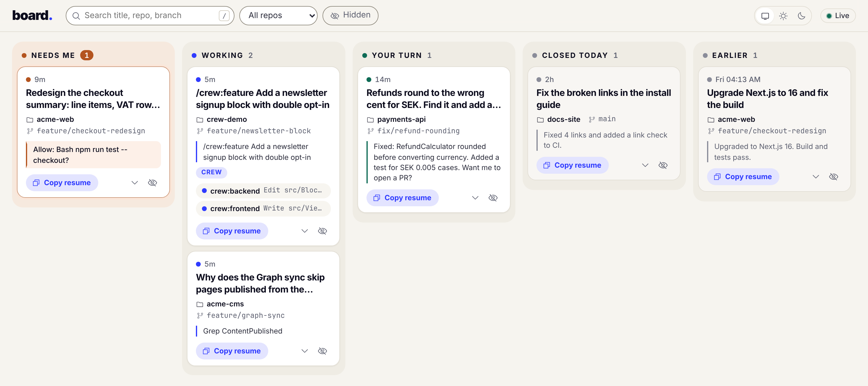This screenshot has width=868, height=386.
Task: Click the board. logo
Action: (x=32, y=15)
